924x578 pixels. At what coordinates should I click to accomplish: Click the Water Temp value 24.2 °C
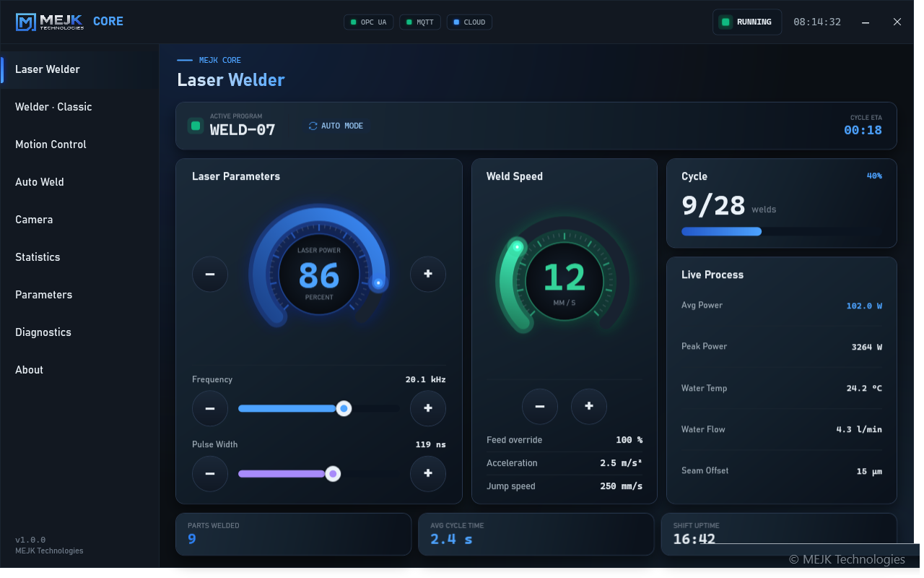[864, 388]
